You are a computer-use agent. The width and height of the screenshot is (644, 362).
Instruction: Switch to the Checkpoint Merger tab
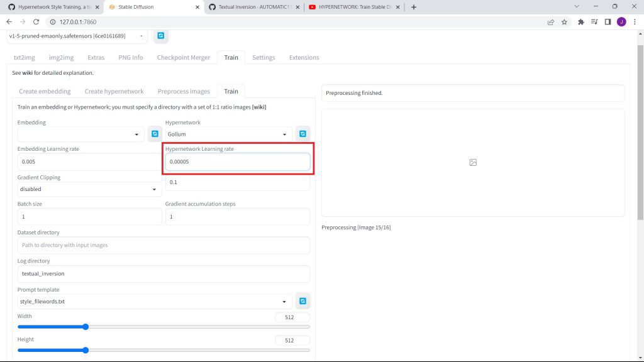tap(184, 57)
